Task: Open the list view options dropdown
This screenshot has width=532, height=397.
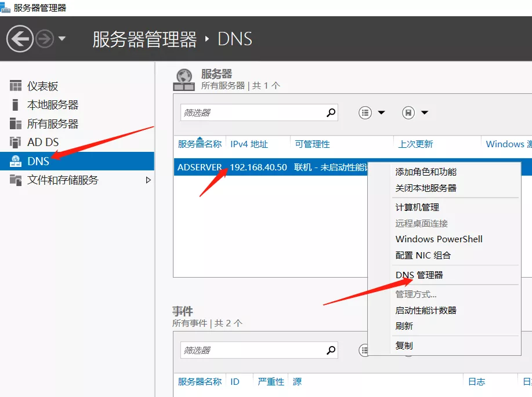Action: point(372,112)
